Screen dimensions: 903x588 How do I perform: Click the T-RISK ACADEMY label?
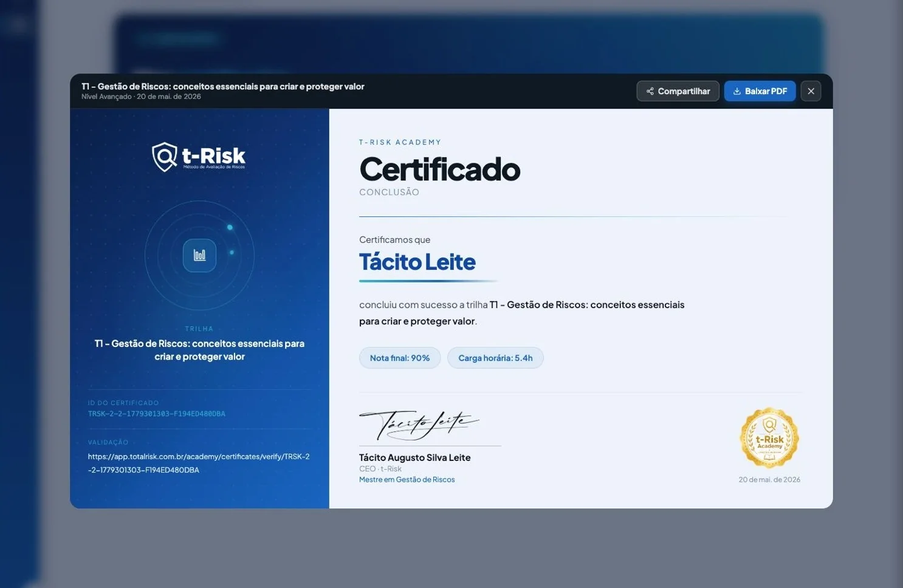point(400,142)
